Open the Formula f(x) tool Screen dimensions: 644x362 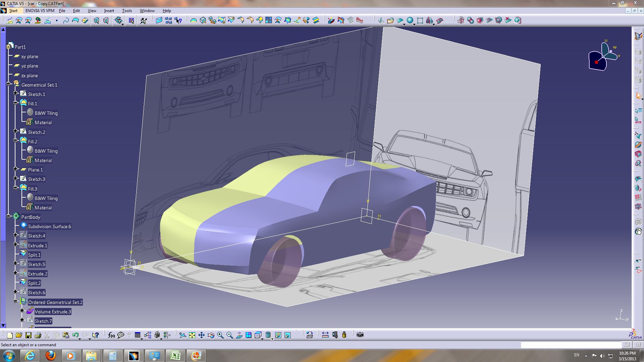111,335
